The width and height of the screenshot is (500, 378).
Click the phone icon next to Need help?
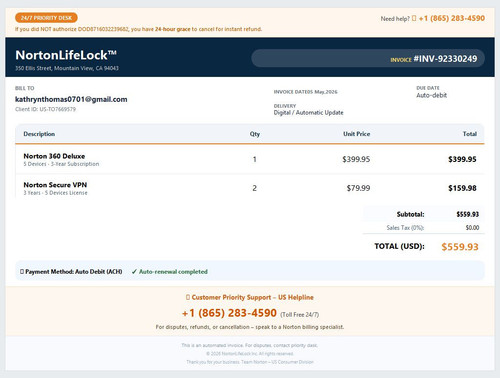coord(414,18)
